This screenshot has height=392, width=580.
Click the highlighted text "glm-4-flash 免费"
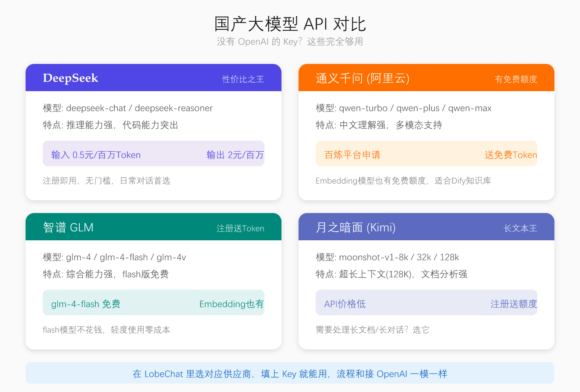tap(86, 304)
